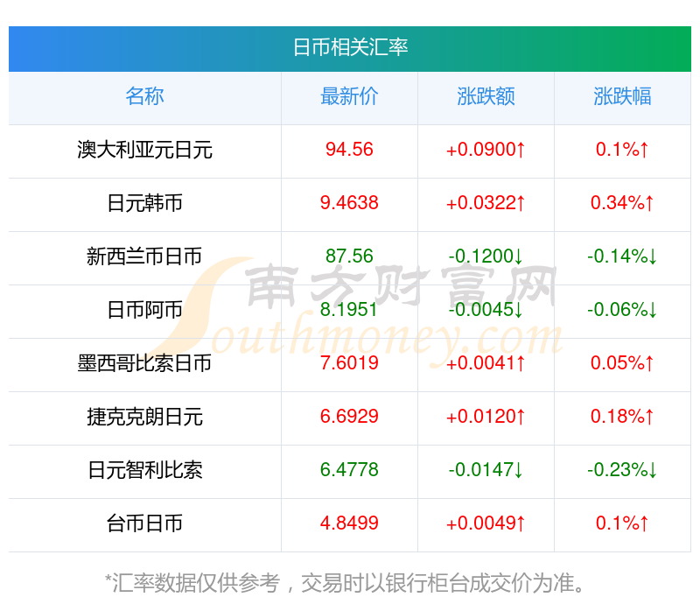Click the percent 0.18%↑

(622, 417)
